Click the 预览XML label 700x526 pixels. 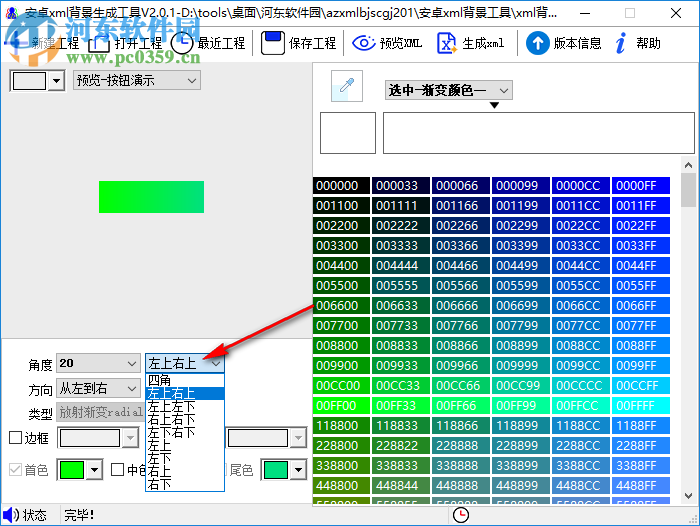point(400,43)
